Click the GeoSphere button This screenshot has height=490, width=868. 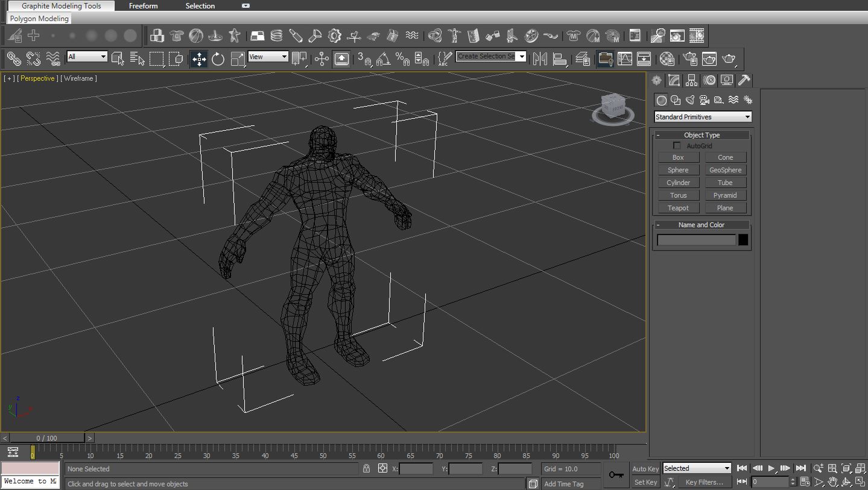pyautogui.click(x=725, y=170)
